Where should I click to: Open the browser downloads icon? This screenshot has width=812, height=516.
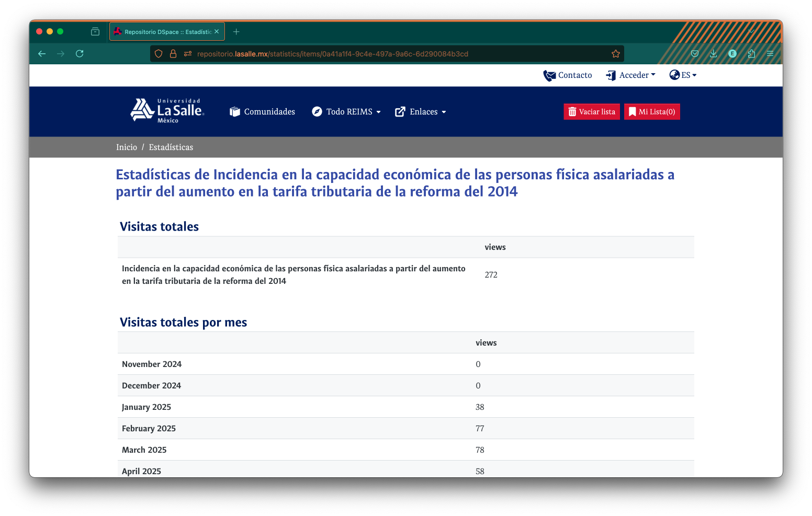pos(713,54)
